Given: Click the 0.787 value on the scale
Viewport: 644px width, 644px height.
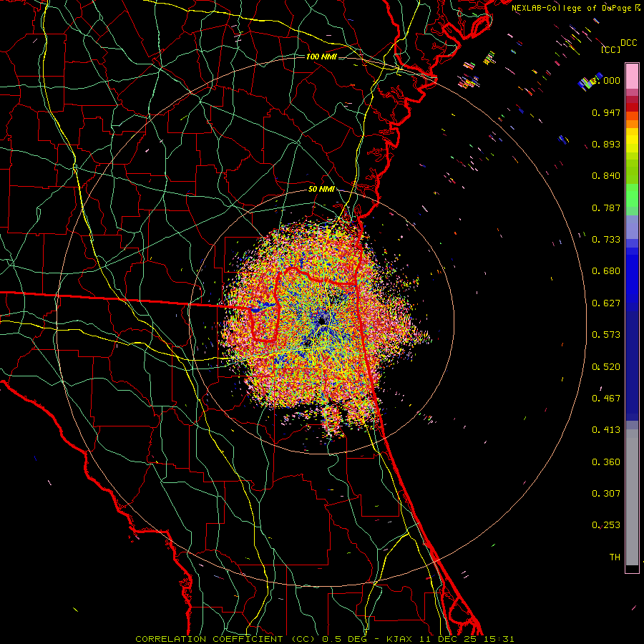Looking at the screenshot, I should [606, 208].
